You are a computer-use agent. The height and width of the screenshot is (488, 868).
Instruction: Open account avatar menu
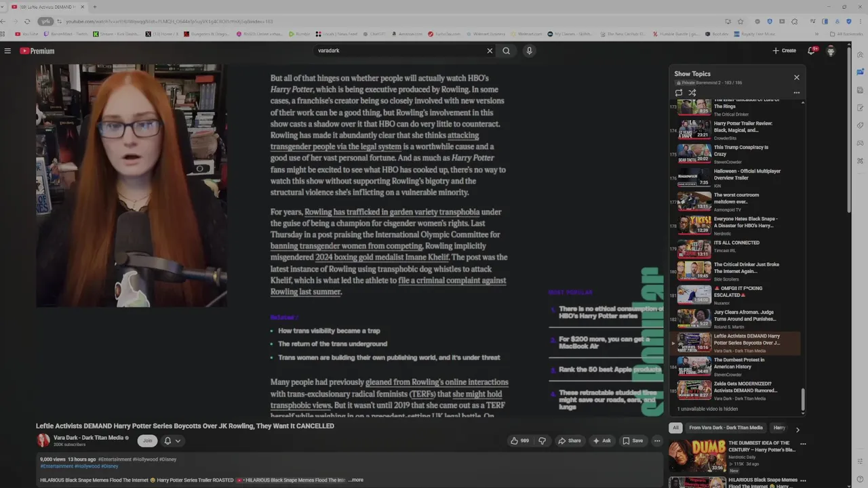point(831,51)
